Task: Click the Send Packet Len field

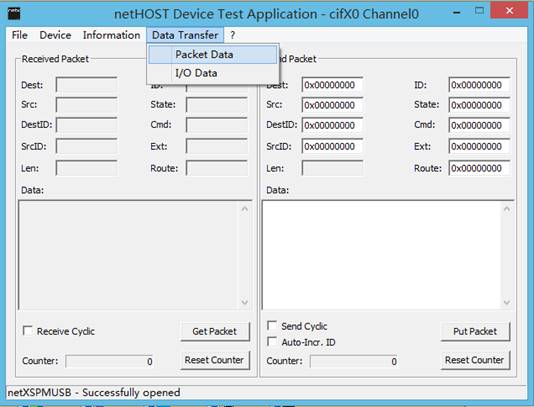Action: pos(332,168)
